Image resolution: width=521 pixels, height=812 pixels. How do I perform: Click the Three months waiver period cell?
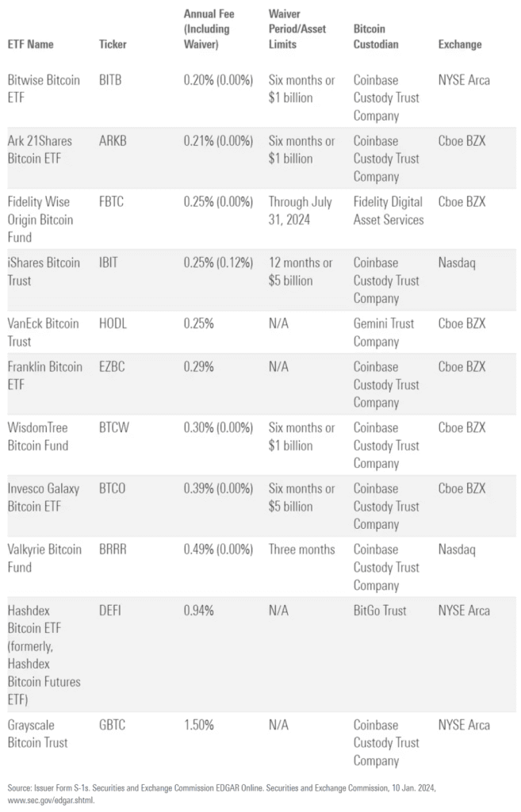pyautogui.click(x=301, y=550)
